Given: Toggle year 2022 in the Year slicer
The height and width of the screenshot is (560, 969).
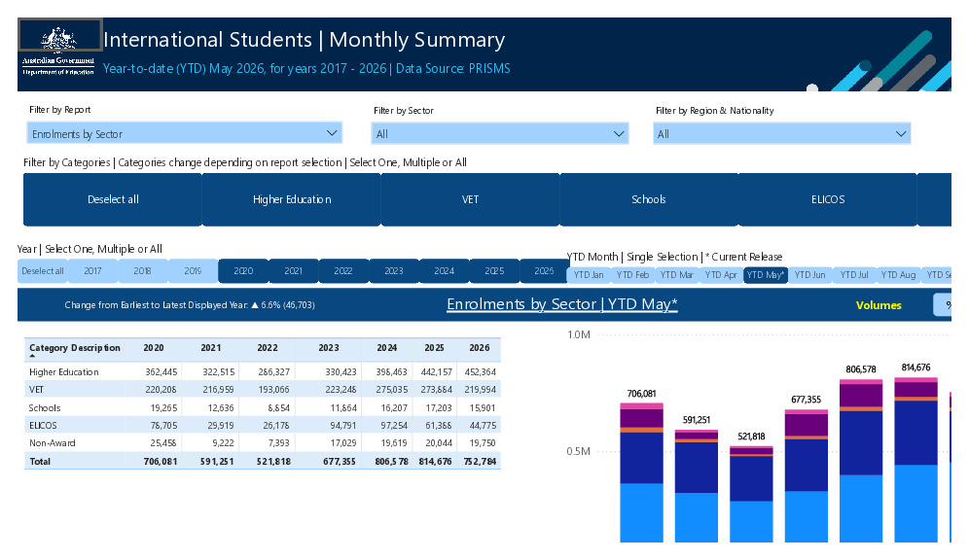Looking at the screenshot, I should (343, 271).
